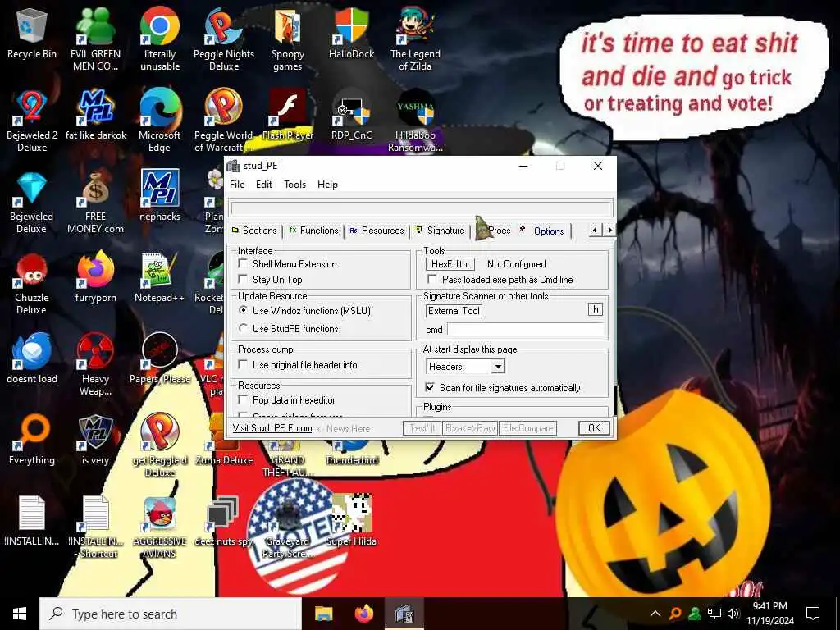The image size is (840, 630).
Task: Toggle Pass loaded exe path as Cmd line
Action: [431, 279]
